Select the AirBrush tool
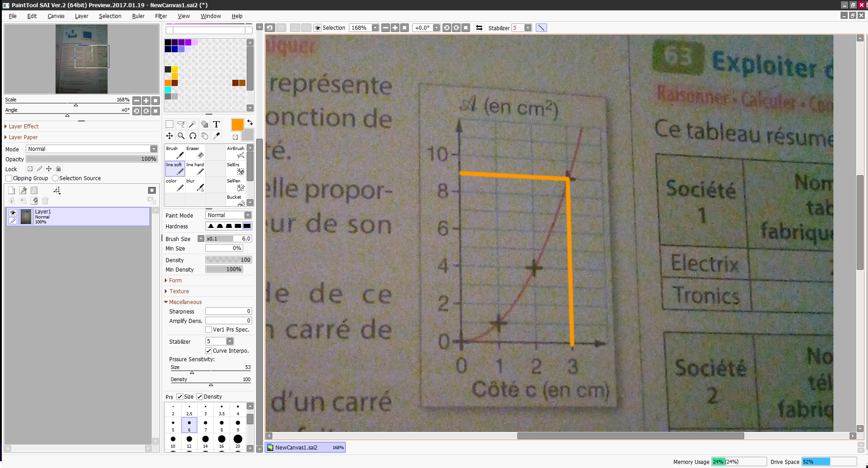The height and width of the screenshot is (468, 868). coord(236,152)
